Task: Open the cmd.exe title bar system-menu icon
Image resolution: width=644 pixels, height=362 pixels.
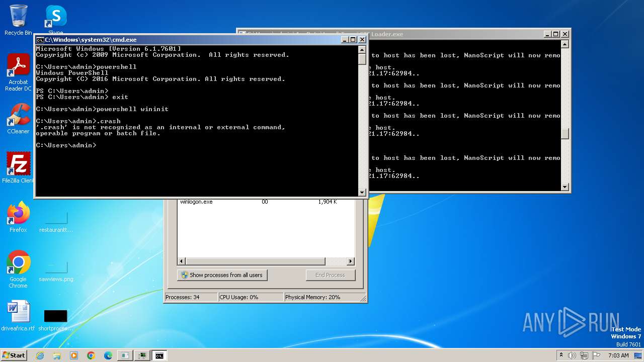Action: coord(40,40)
